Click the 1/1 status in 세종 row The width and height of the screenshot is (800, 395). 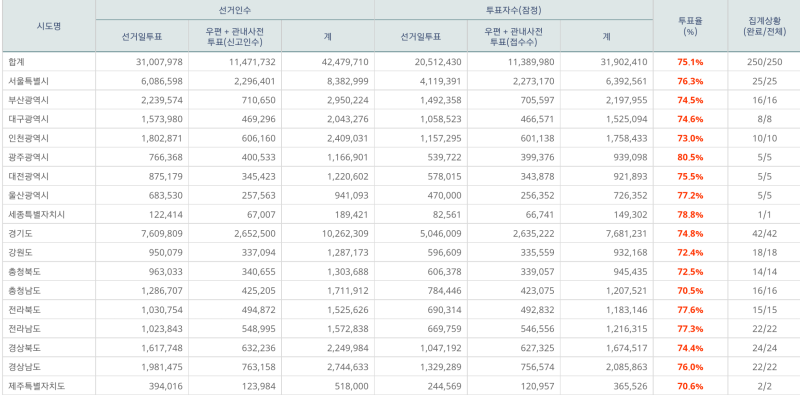coord(764,215)
